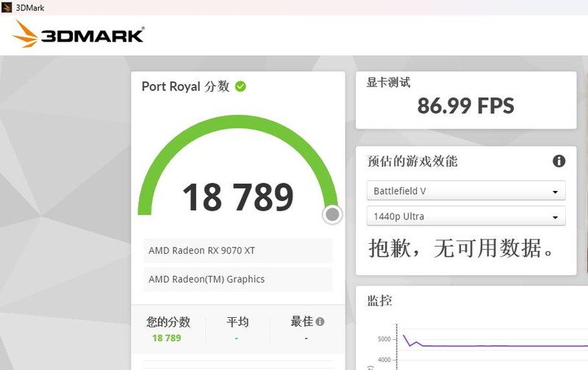Screen dimensions: 588x370
Task: Click the 86.99 FPS graphics test result
Action: point(465,106)
